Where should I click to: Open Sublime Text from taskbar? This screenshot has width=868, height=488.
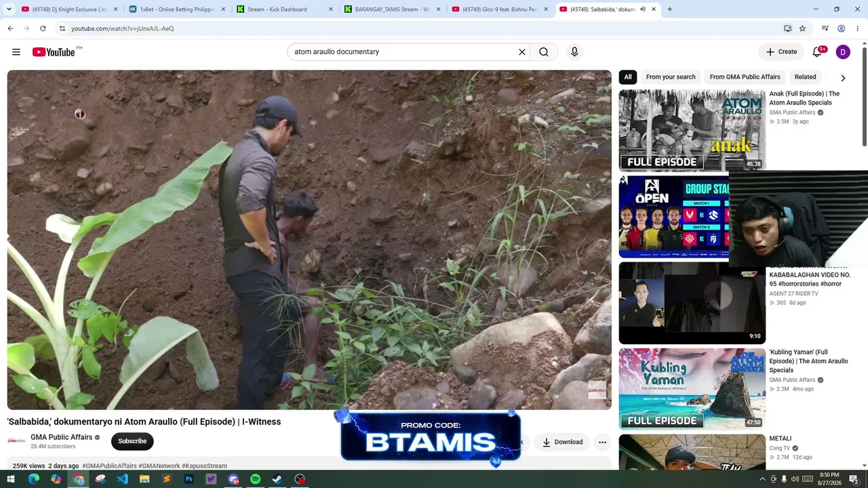[167, 479]
